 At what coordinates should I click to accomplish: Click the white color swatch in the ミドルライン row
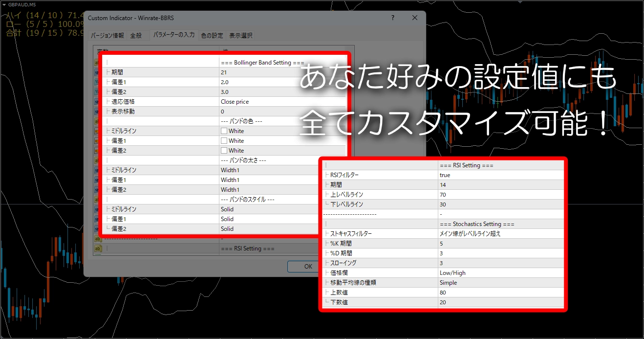[224, 131]
